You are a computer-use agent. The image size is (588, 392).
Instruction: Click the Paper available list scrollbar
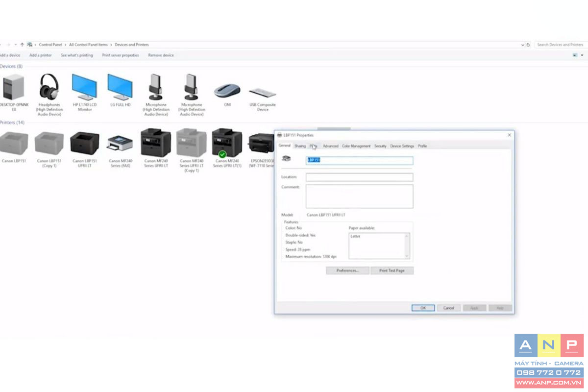point(407,246)
